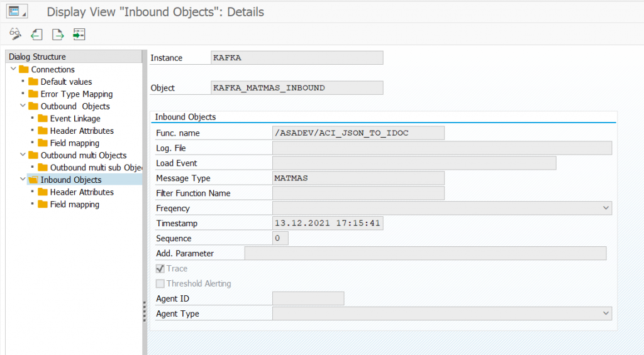Select Field mapping under Inbound Objects
The width and height of the screenshot is (644, 355).
(74, 205)
